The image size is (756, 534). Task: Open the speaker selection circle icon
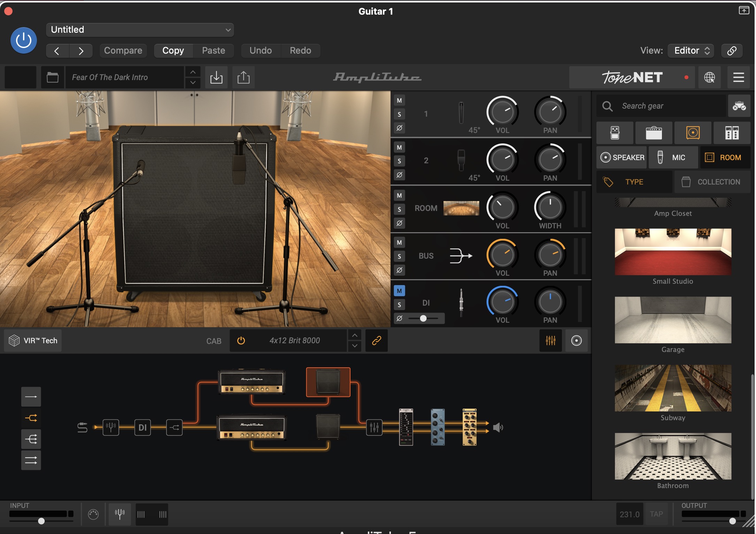tap(577, 340)
